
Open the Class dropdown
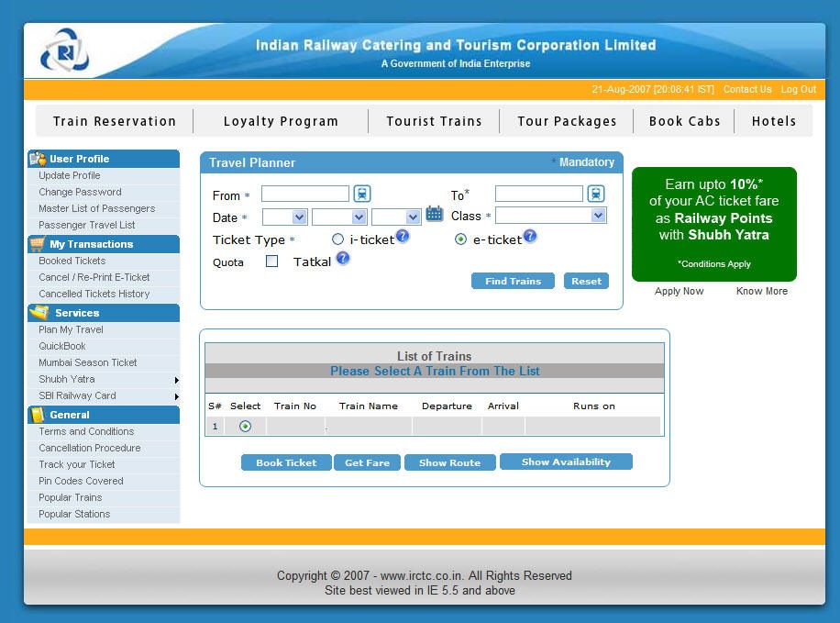551,216
